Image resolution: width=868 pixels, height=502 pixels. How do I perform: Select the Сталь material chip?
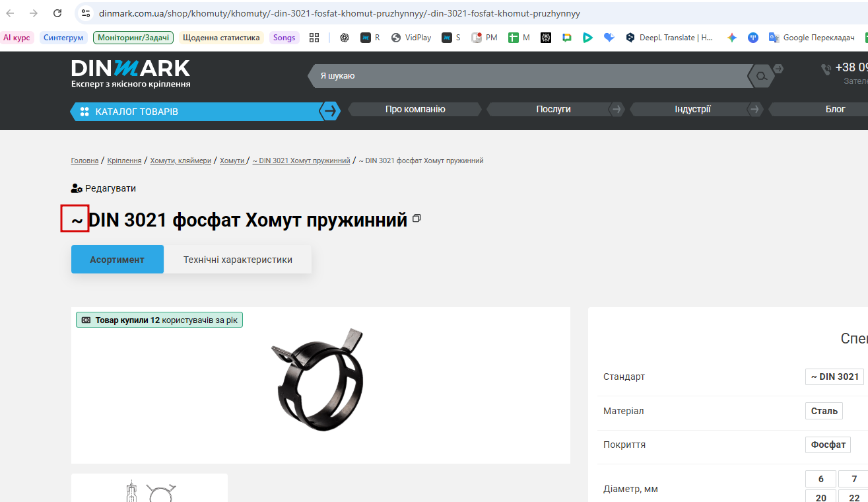[824, 411]
